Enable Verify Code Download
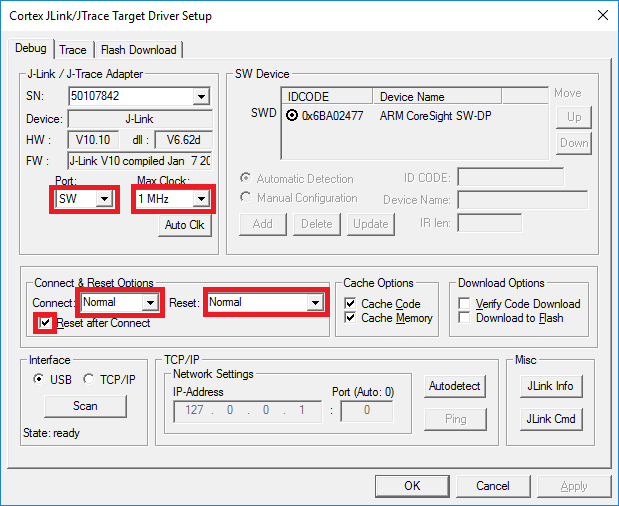The image size is (619, 506). 464,304
